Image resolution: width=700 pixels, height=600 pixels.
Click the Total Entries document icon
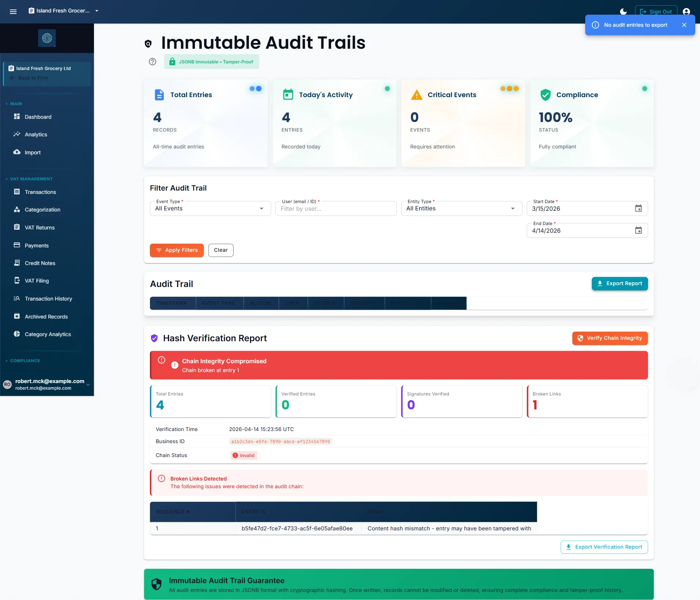pos(159,95)
